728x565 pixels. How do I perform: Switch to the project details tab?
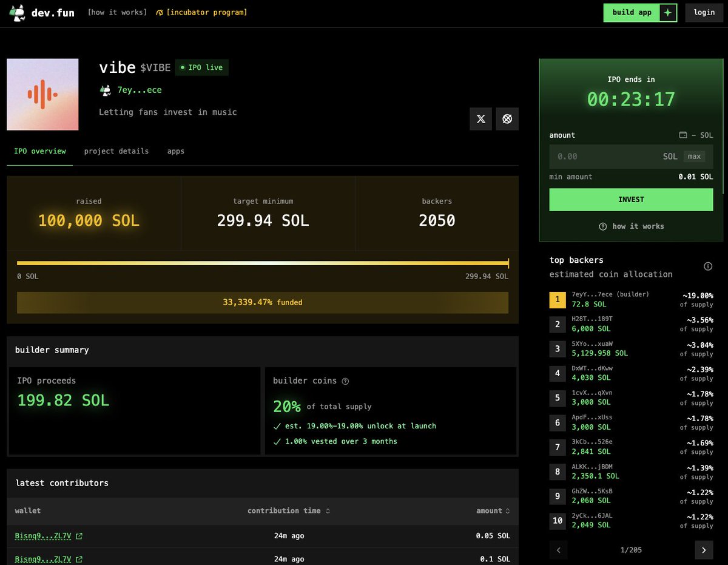click(x=116, y=151)
